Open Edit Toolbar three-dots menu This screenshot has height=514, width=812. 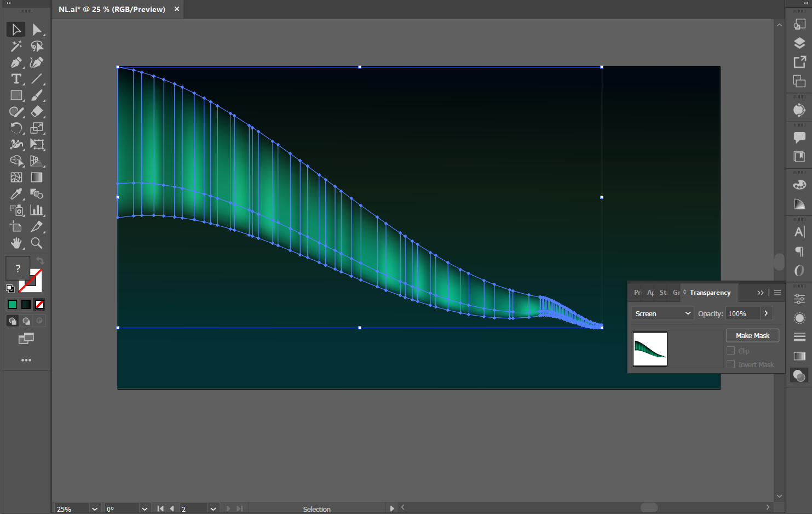pyautogui.click(x=26, y=360)
